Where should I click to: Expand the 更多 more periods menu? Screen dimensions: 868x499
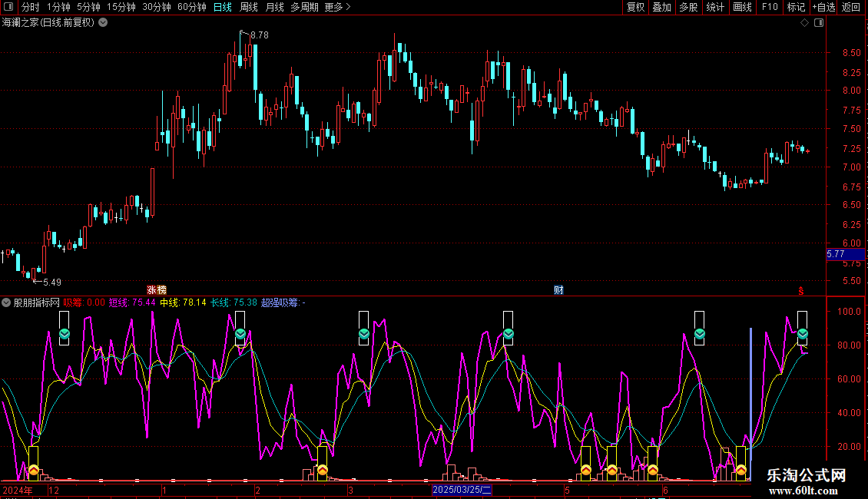pyautogui.click(x=337, y=7)
